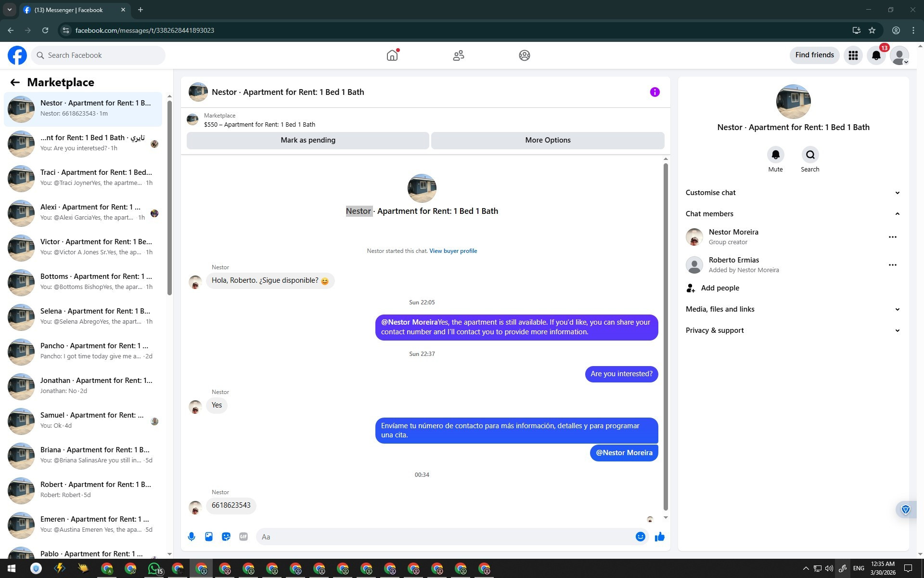This screenshot has width=924, height=578.
Task: Open the Emeren apartment conversation
Action: [83, 525]
